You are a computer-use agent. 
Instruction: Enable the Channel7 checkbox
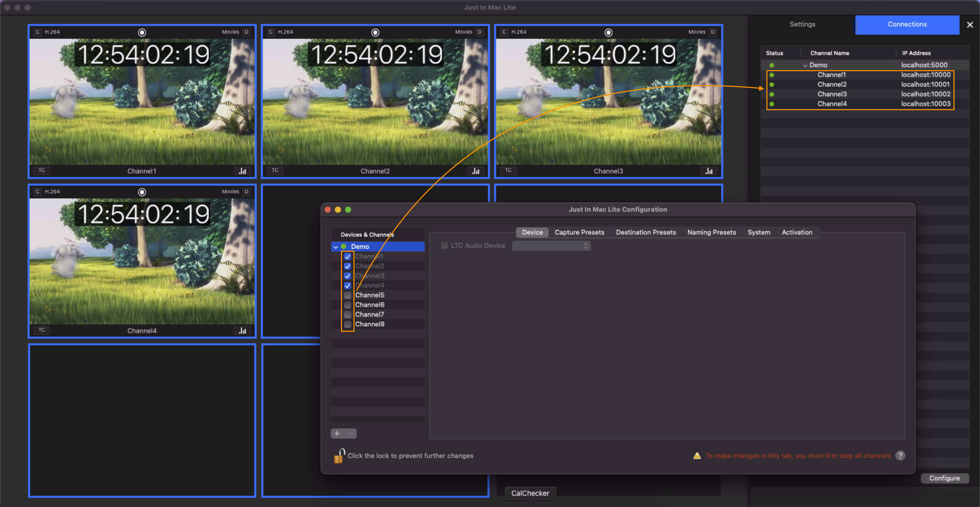[x=347, y=314]
